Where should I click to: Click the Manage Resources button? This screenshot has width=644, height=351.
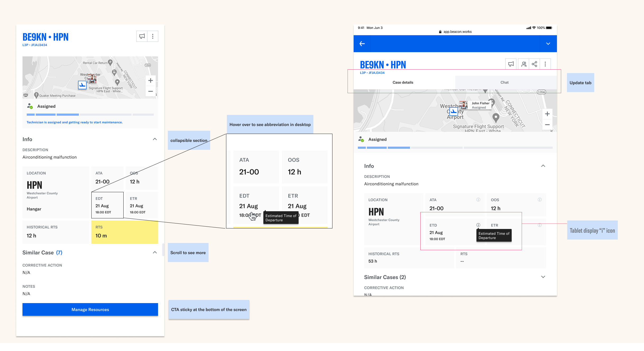(x=90, y=309)
